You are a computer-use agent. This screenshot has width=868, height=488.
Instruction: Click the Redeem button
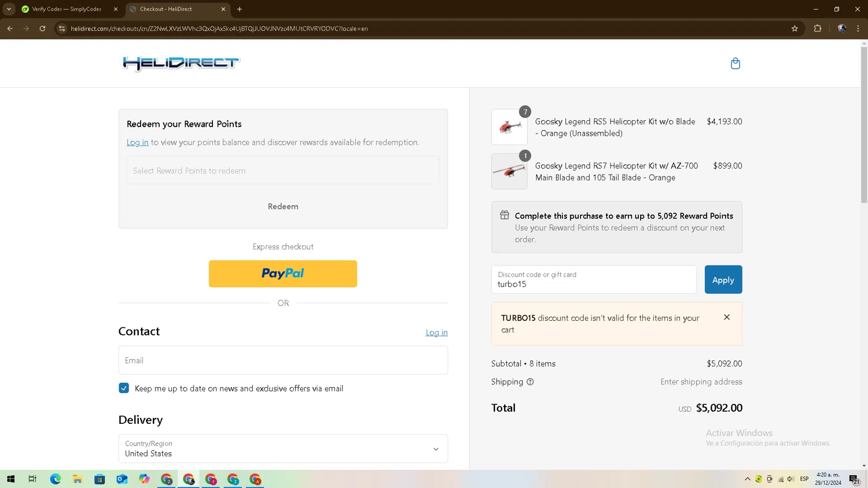click(x=283, y=206)
